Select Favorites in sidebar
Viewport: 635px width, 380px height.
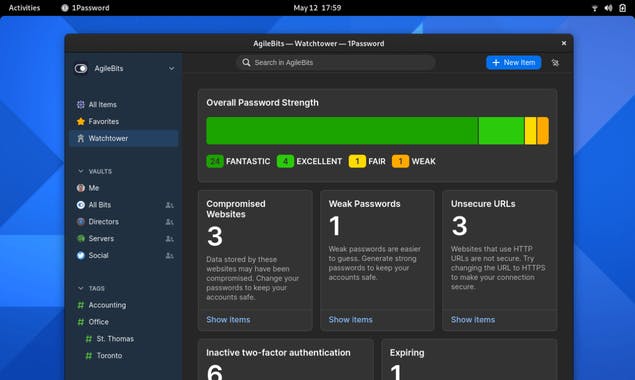click(124, 122)
